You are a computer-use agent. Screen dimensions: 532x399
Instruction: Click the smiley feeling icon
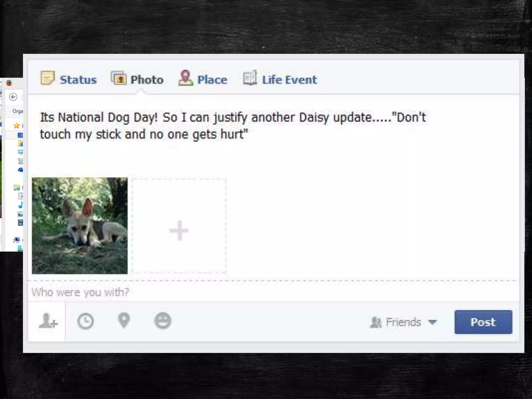(163, 321)
